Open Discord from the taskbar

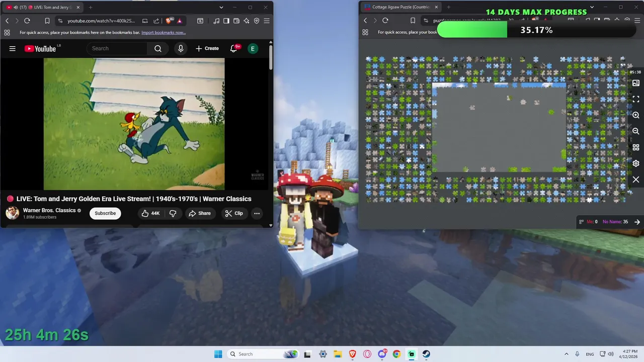pos(382,354)
